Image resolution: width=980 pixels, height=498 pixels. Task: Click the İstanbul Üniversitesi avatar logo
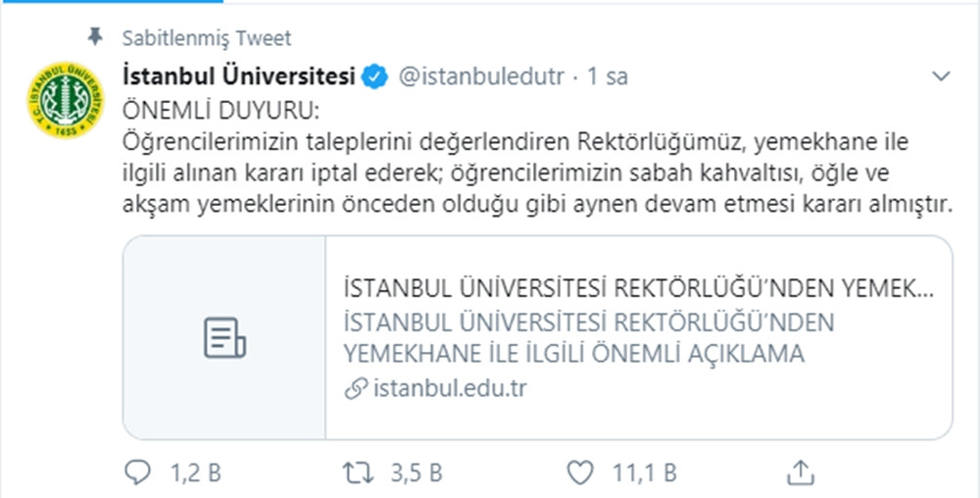pyautogui.click(x=66, y=100)
